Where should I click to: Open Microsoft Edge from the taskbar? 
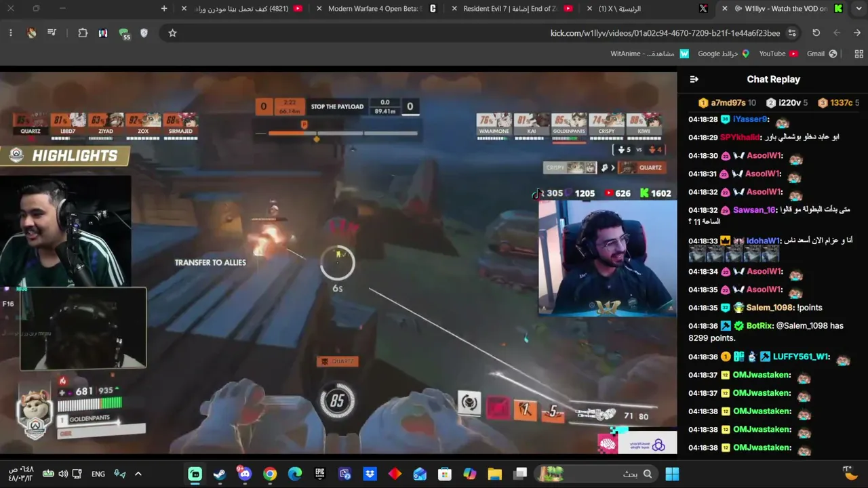coord(295,474)
